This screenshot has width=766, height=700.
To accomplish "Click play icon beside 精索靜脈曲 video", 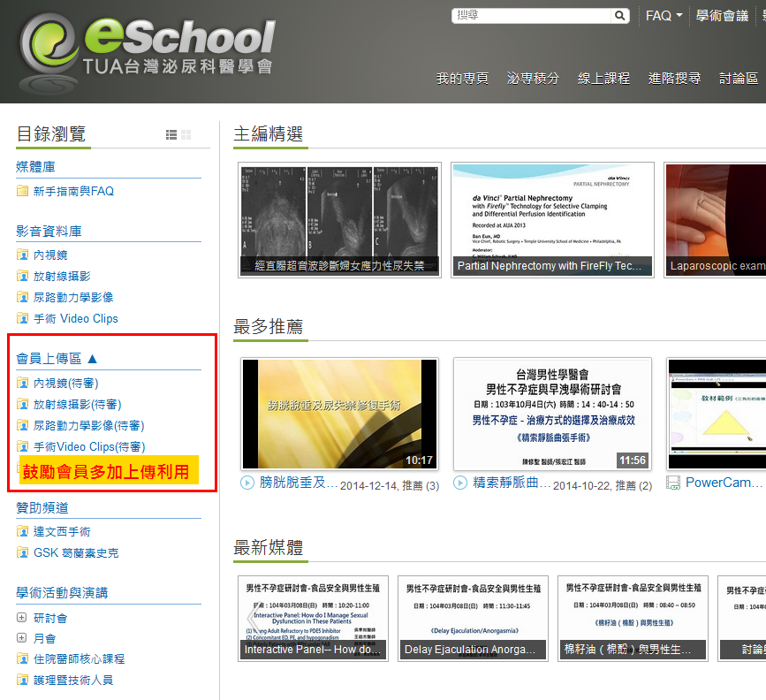I will tap(460, 483).
